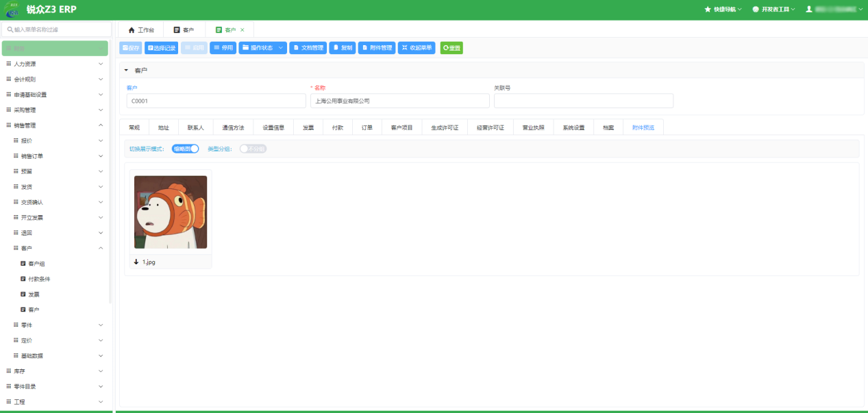Open the 档案 tab
Viewport: 868px width, 413px height.
click(x=608, y=128)
